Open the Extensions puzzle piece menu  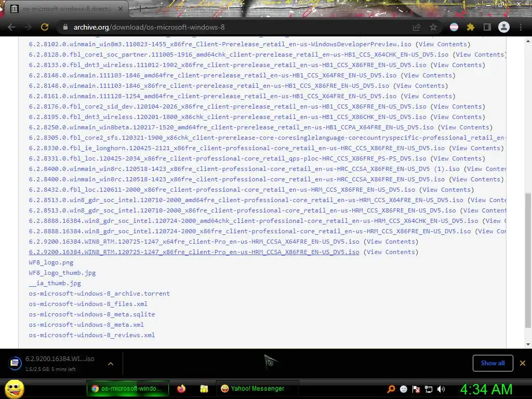tap(470, 27)
